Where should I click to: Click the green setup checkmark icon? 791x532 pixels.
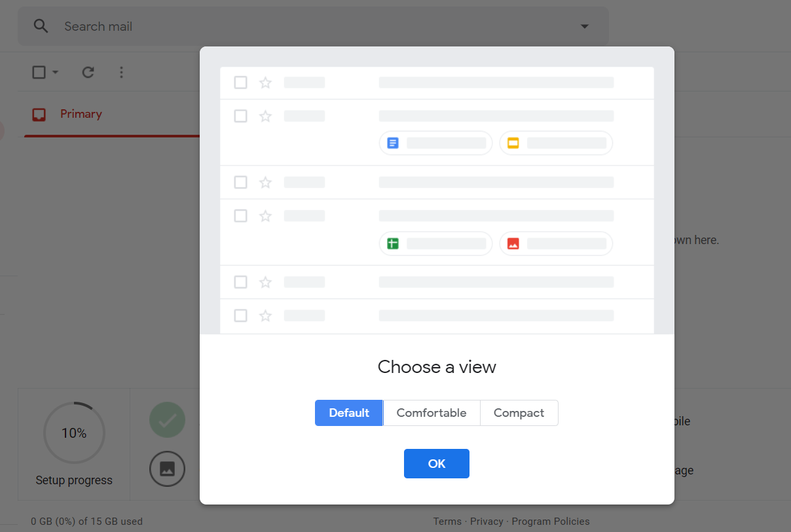tap(167, 419)
